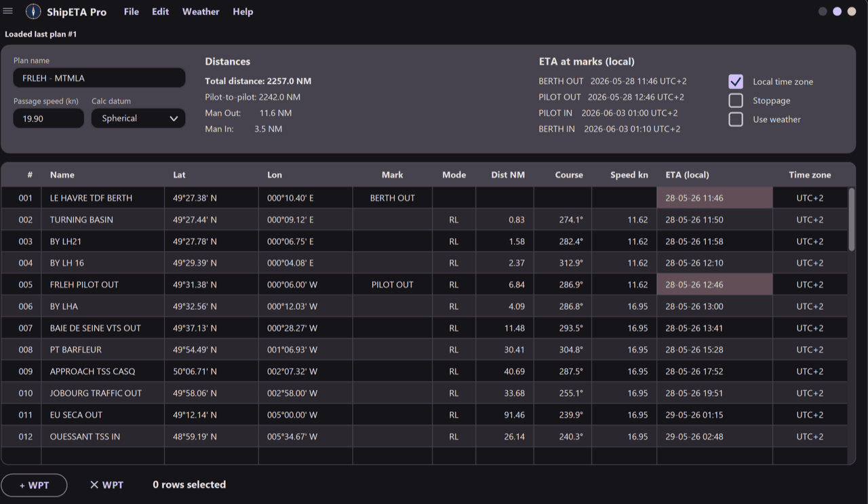Click course cell 274.1°

click(563, 220)
